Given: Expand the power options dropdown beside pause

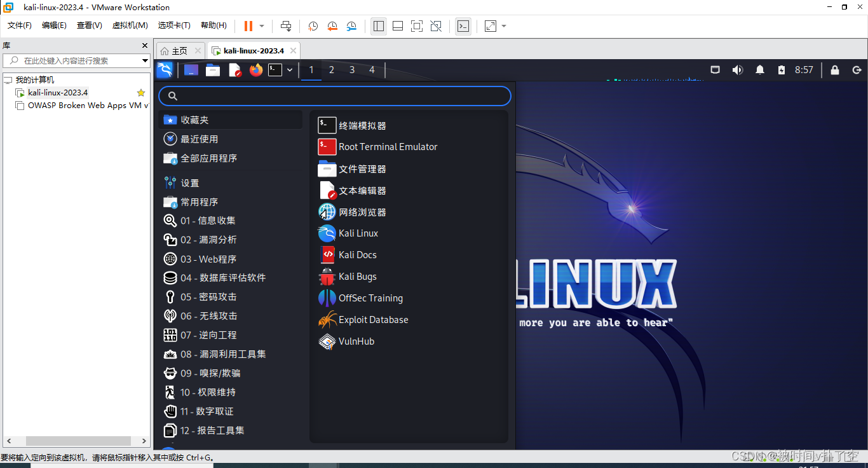Looking at the screenshot, I should (262, 26).
